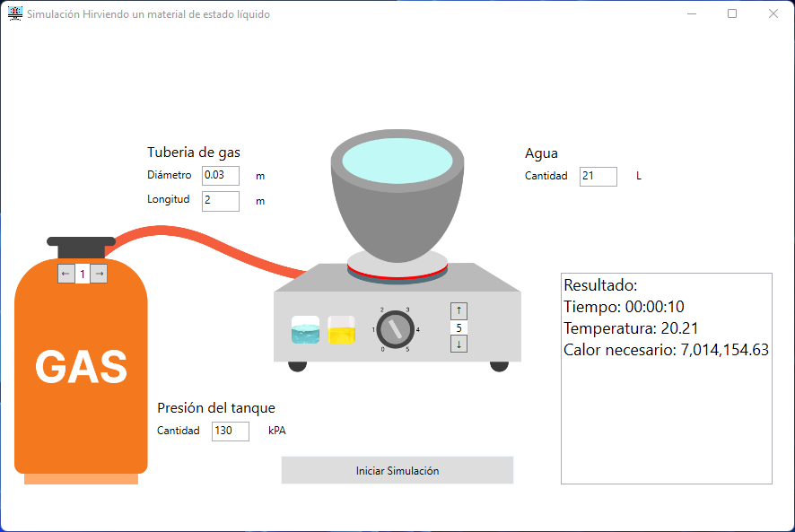The image size is (795, 532).
Task: Raise the stove power using the up arrow
Action: 459,311
